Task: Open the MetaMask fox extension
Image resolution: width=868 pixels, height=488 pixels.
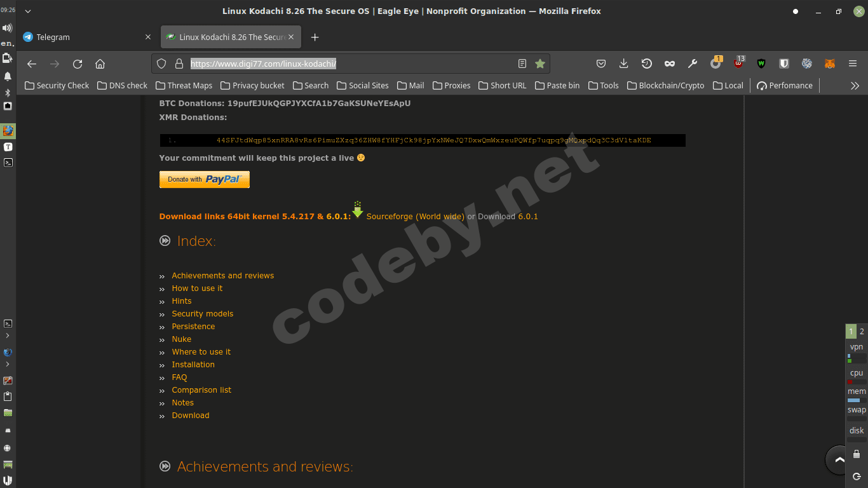Action: tap(830, 64)
